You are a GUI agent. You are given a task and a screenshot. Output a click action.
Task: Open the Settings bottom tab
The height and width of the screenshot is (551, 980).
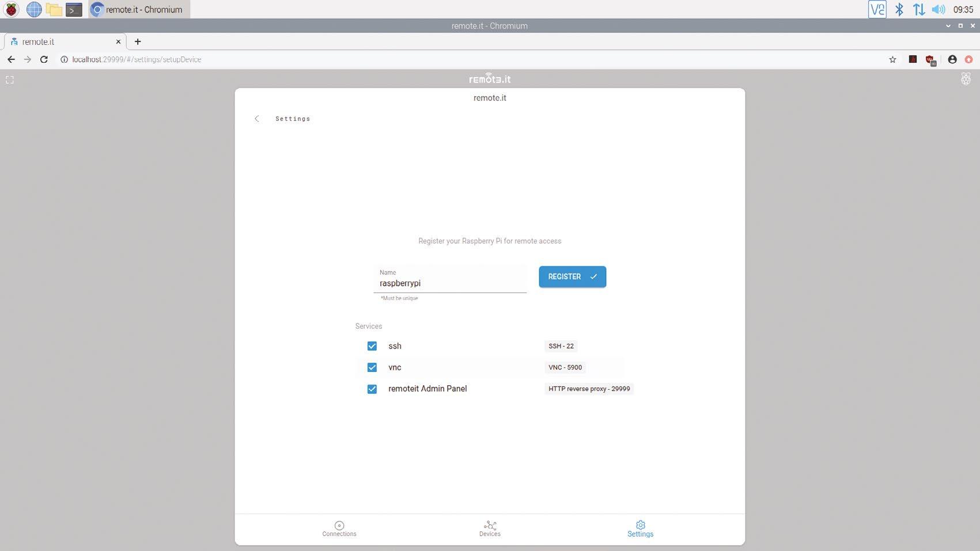(640, 529)
